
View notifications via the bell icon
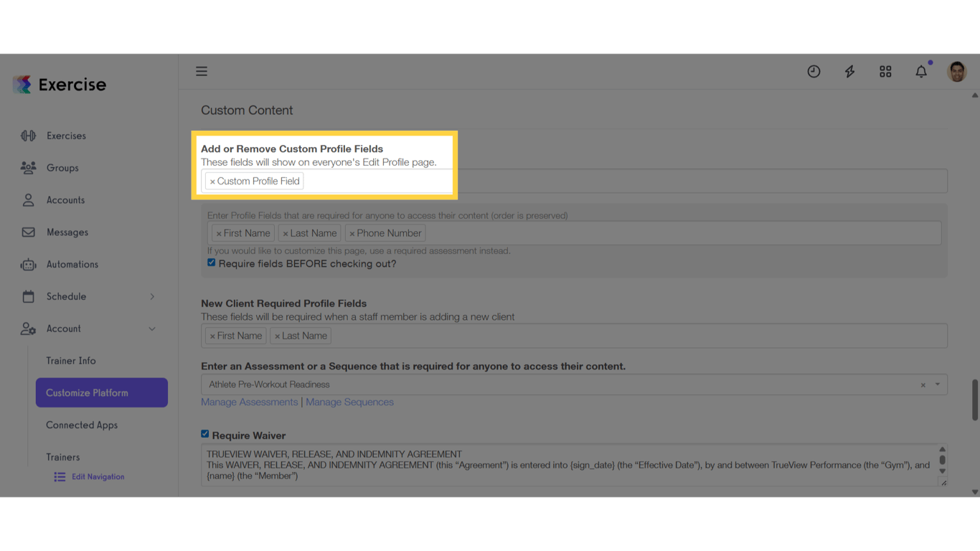click(921, 71)
